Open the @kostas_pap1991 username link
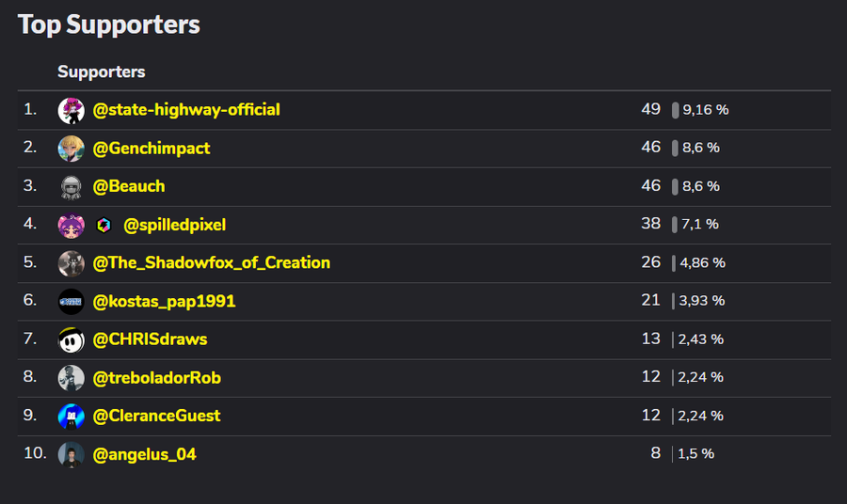Screen dimensions: 847x504 (x=164, y=301)
